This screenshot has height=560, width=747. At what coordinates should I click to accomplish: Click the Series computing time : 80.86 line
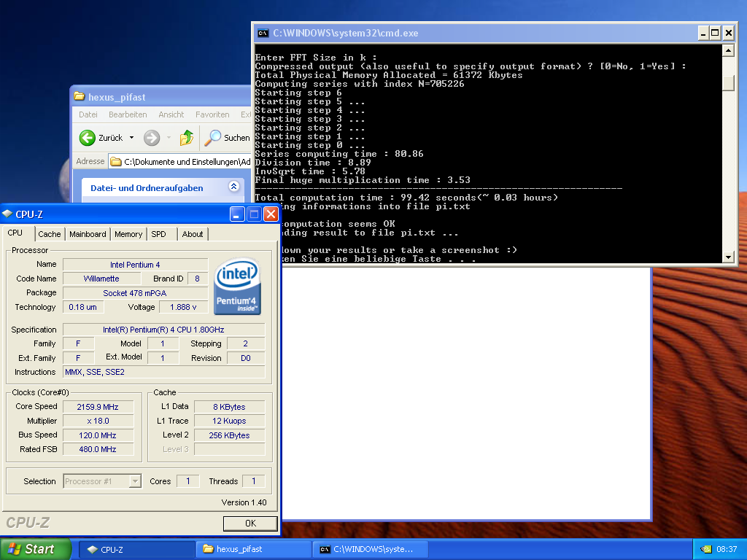(338, 154)
